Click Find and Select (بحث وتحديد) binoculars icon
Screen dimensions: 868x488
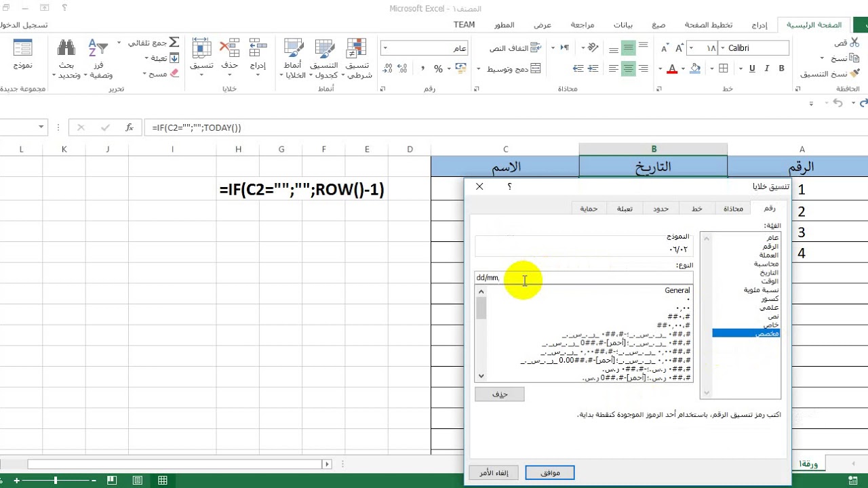click(x=66, y=48)
